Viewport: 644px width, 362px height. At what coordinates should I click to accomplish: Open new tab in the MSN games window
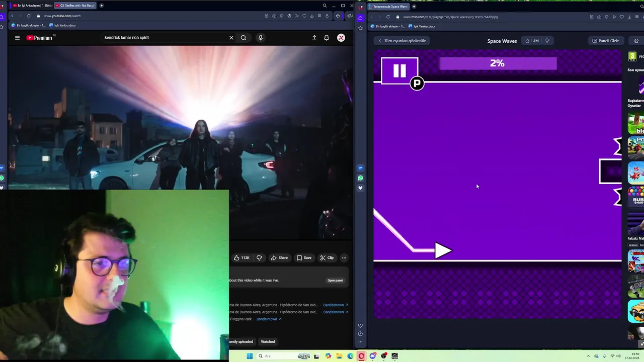pos(414,7)
